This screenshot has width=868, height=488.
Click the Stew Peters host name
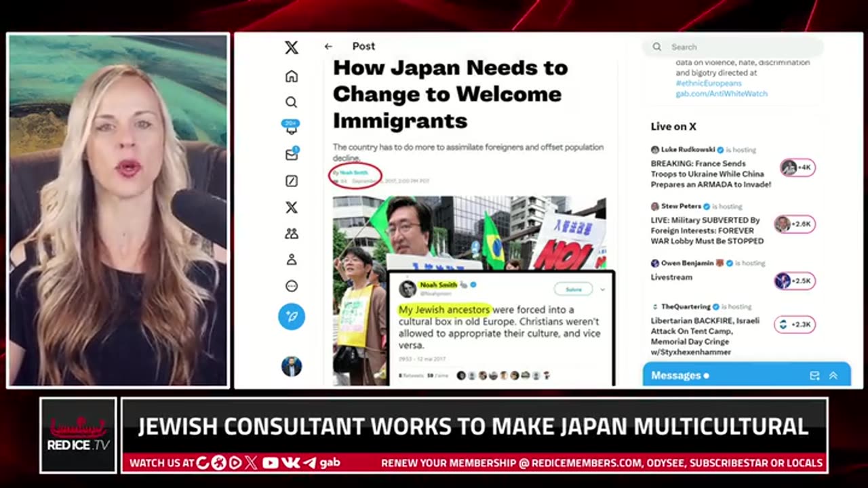tap(682, 206)
